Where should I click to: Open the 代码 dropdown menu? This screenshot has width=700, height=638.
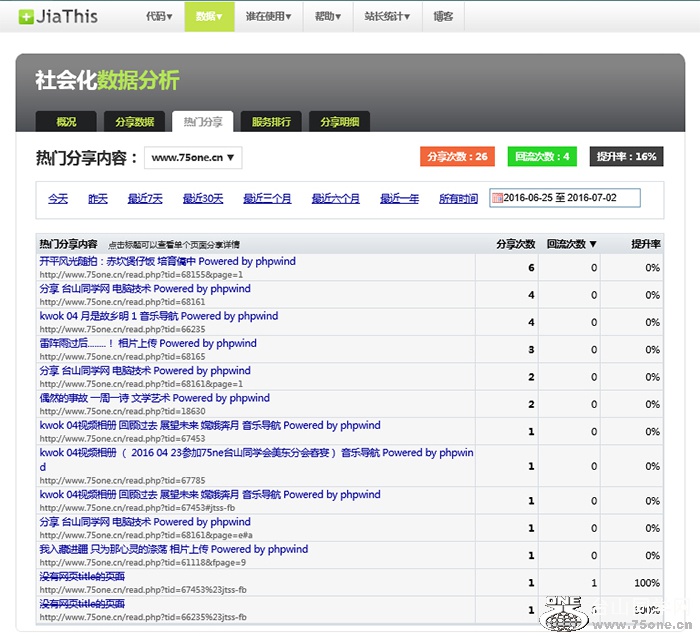tap(158, 17)
